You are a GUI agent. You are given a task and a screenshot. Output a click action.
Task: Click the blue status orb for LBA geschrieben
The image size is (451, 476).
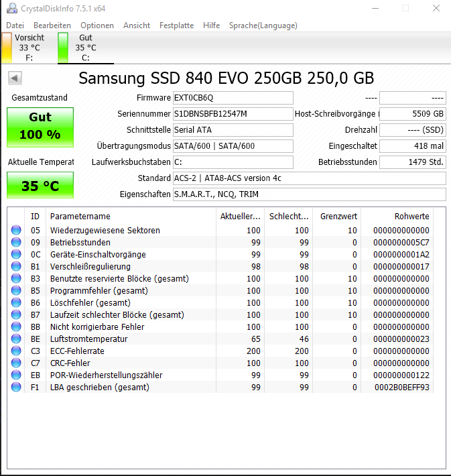(16, 387)
